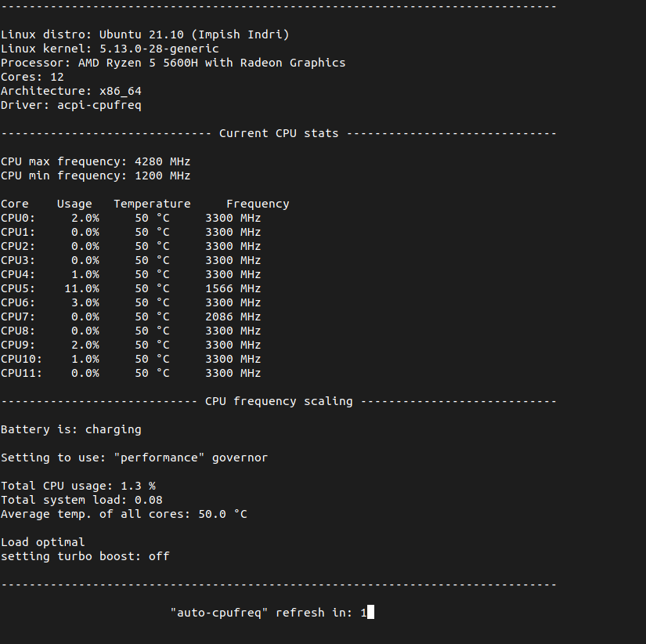Click the 'auto-cpufreq refresh in' countdown line
Image resolution: width=646 pixels, height=644 pixels.
click(269, 613)
